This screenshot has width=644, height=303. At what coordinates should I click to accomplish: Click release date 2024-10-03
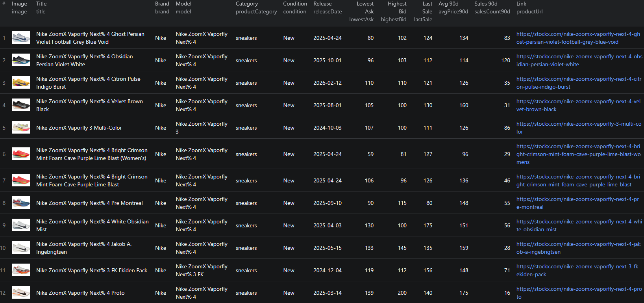point(328,128)
